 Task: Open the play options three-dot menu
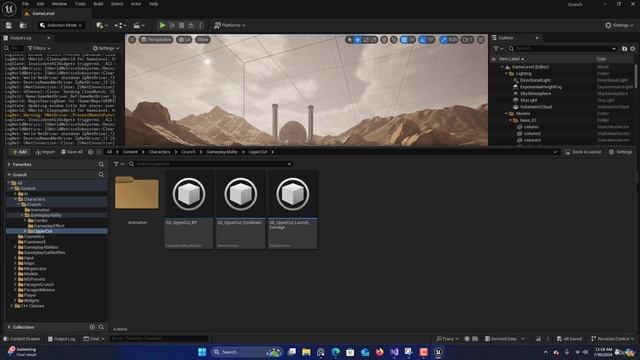pos(200,25)
